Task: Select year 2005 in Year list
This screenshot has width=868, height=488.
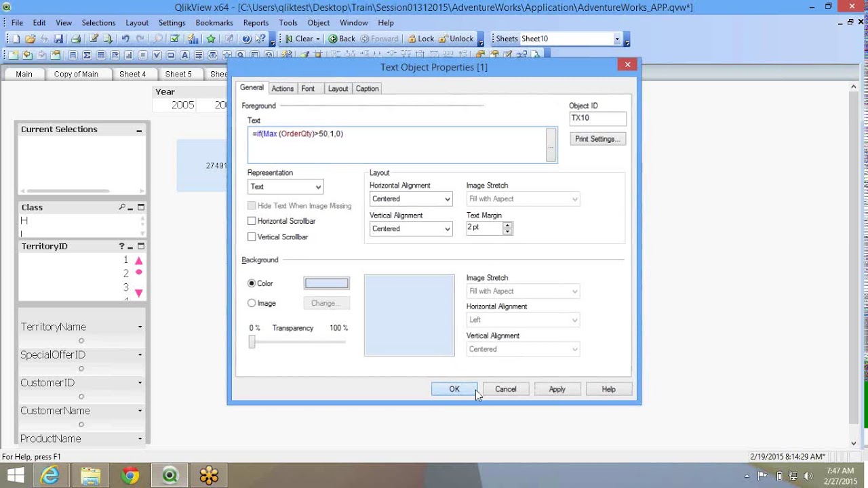Action: (x=182, y=106)
